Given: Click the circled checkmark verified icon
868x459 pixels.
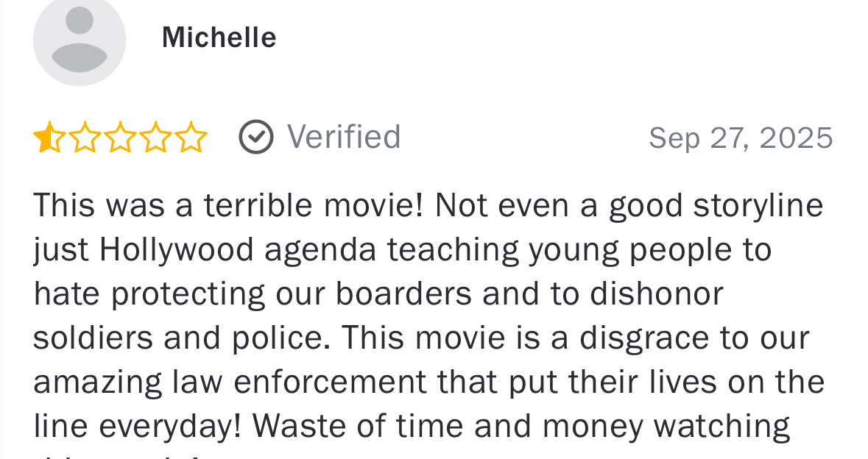Looking at the screenshot, I should [x=256, y=138].
